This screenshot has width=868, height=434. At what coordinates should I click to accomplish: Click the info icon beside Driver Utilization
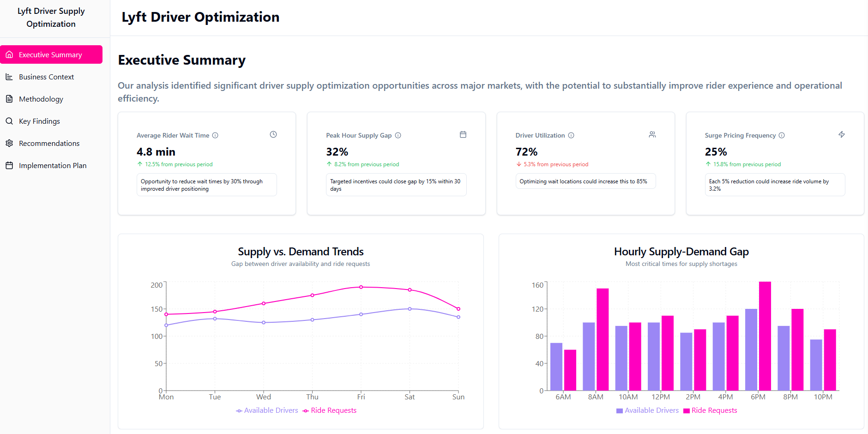click(x=571, y=135)
